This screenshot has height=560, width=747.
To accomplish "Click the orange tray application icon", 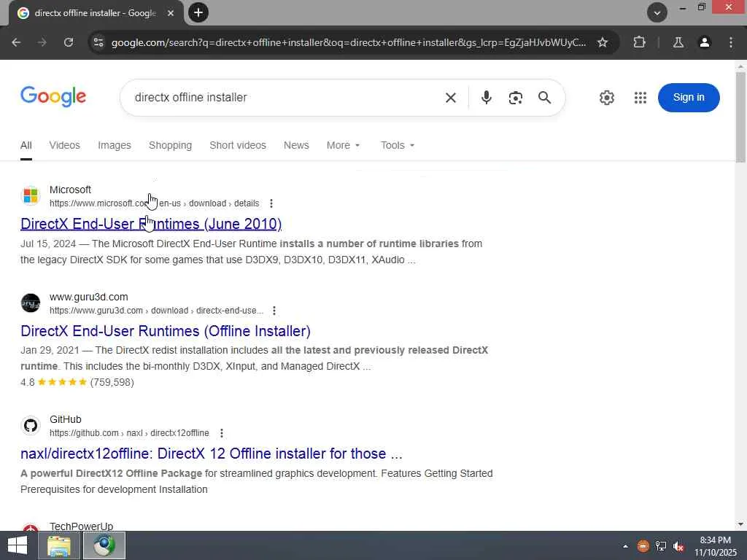I will click(643, 545).
